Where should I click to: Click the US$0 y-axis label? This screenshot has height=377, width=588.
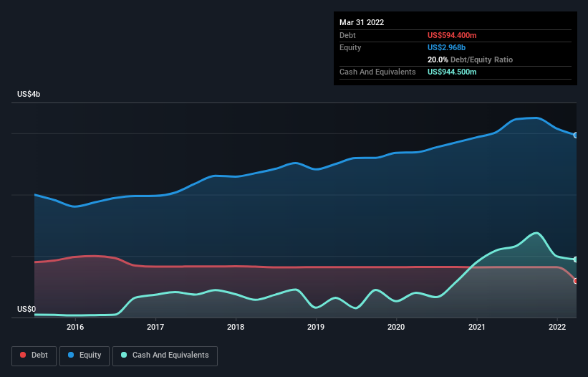tap(26, 309)
